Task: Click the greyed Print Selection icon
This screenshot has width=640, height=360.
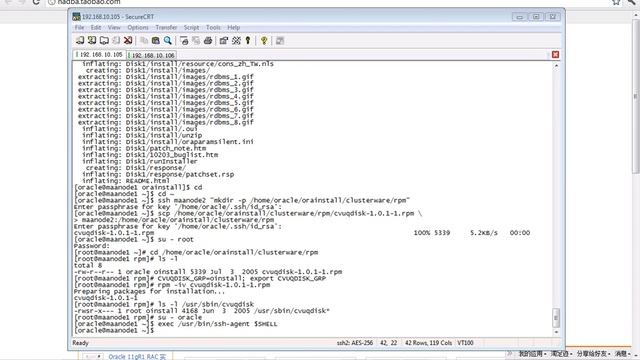Action: click(x=196, y=40)
